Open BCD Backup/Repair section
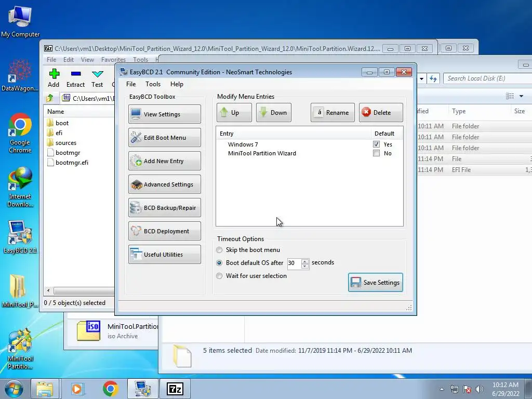The height and width of the screenshot is (399, 532). [x=165, y=208]
